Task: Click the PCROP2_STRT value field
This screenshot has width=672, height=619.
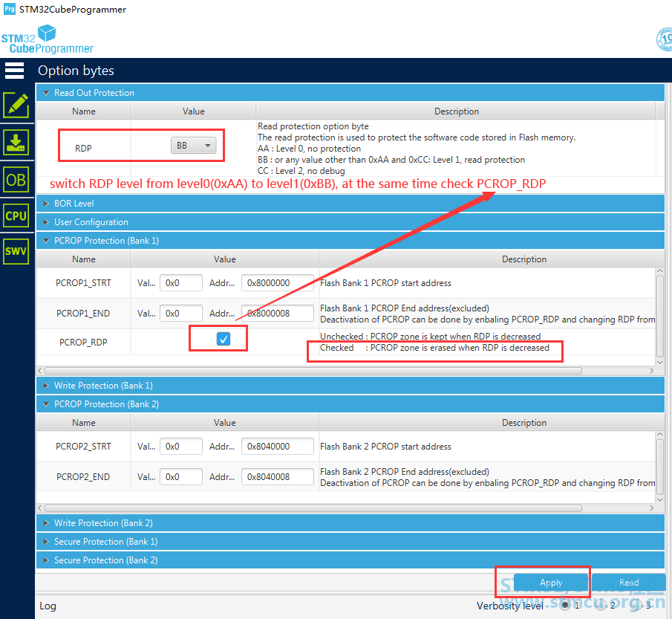Action: [181, 447]
